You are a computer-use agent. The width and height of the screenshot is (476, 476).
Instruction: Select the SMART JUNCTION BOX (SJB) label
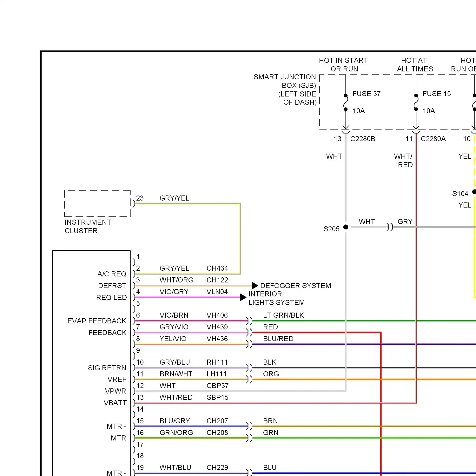coord(285,89)
